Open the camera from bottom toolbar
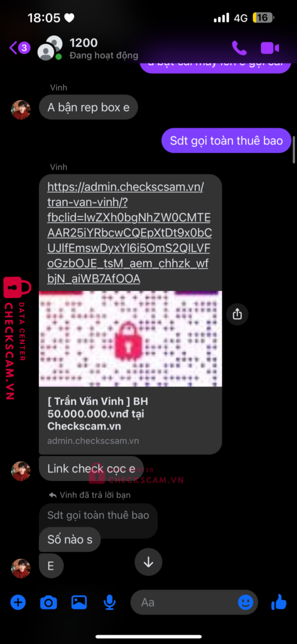Image resolution: width=297 pixels, height=644 pixels. point(48,602)
